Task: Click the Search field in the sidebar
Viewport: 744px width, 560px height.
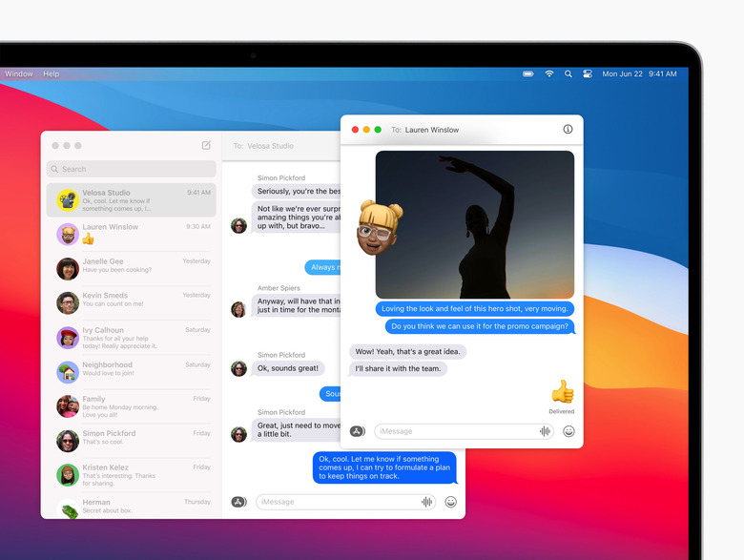Action: [x=132, y=169]
